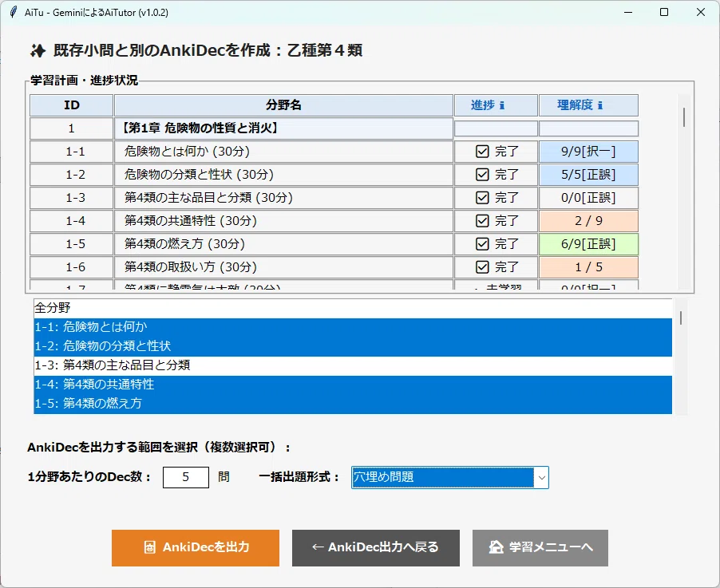Open the 一括出題形式 dropdown arrow
Image resolution: width=720 pixels, height=588 pixels.
[x=542, y=477]
